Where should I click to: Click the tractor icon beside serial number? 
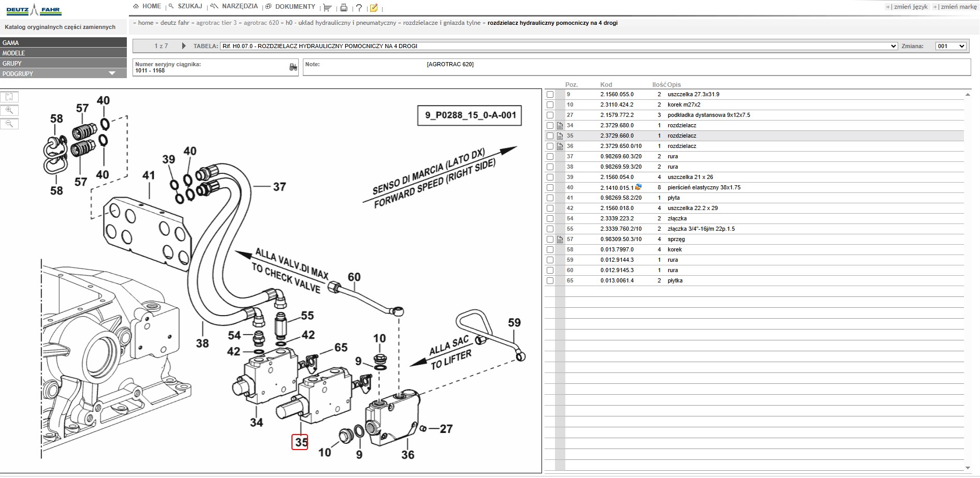tap(293, 67)
